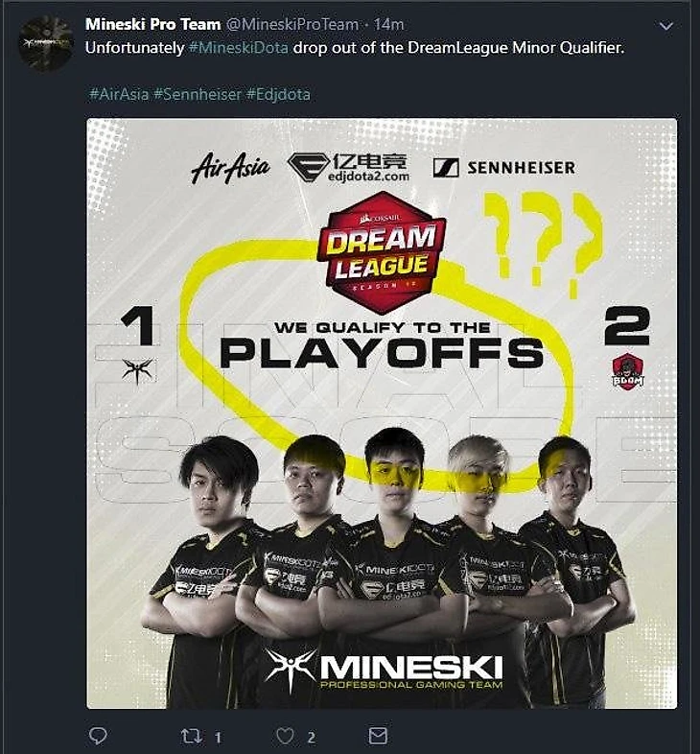
Task: Open the #Edjdota hashtag
Action: pos(278,94)
